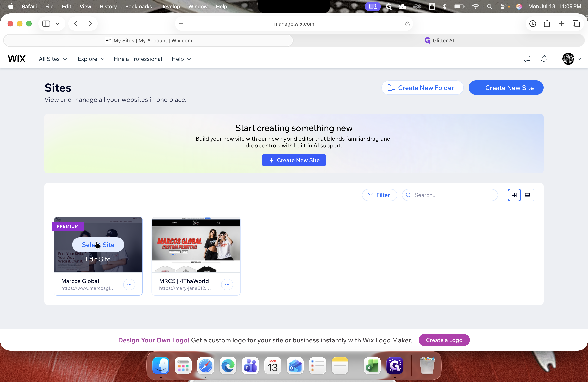The width and height of the screenshot is (588, 382).
Task: Click the Safari share icon
Action: point(547,23)
